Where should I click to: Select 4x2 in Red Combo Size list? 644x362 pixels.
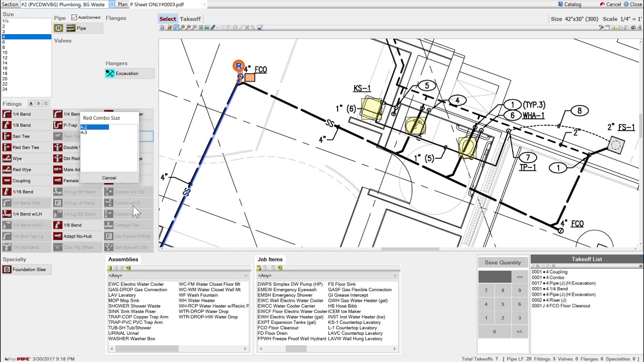[95, 127]
